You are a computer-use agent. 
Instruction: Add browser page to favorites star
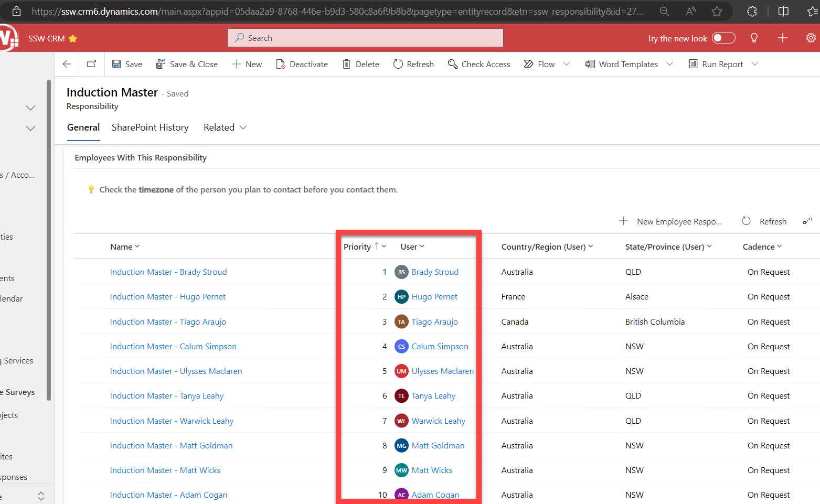(x=717, y=11)
